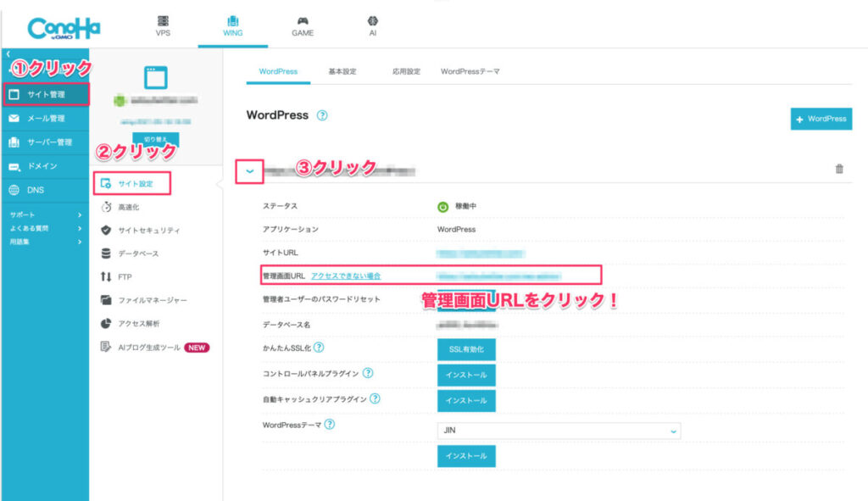Open the JIN theme dropdown
The height and width of the screenshot is (501, 868).
click(559, 431)
